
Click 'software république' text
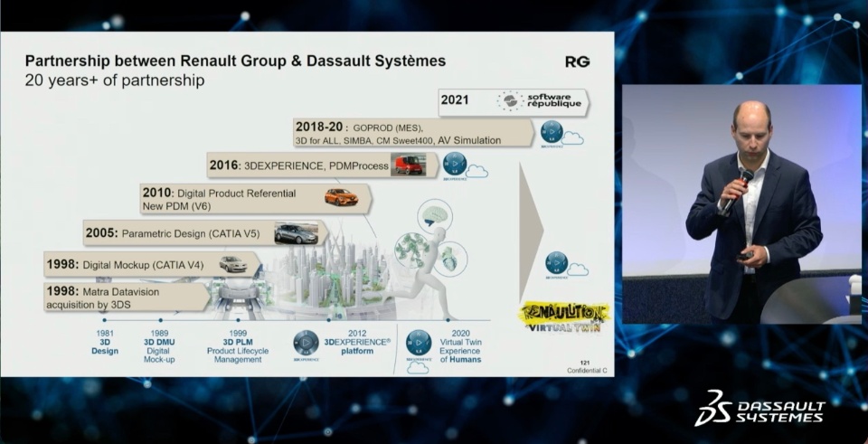[x=554, y=100]
